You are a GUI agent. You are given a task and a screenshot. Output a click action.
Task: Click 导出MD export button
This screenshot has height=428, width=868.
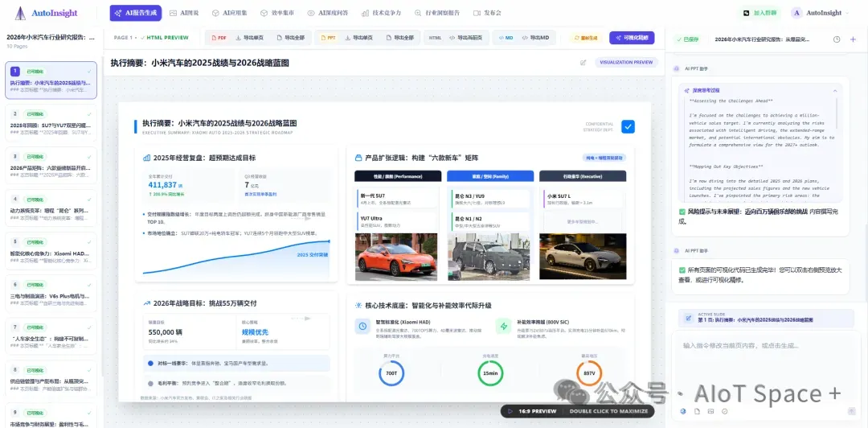[535, 38]
